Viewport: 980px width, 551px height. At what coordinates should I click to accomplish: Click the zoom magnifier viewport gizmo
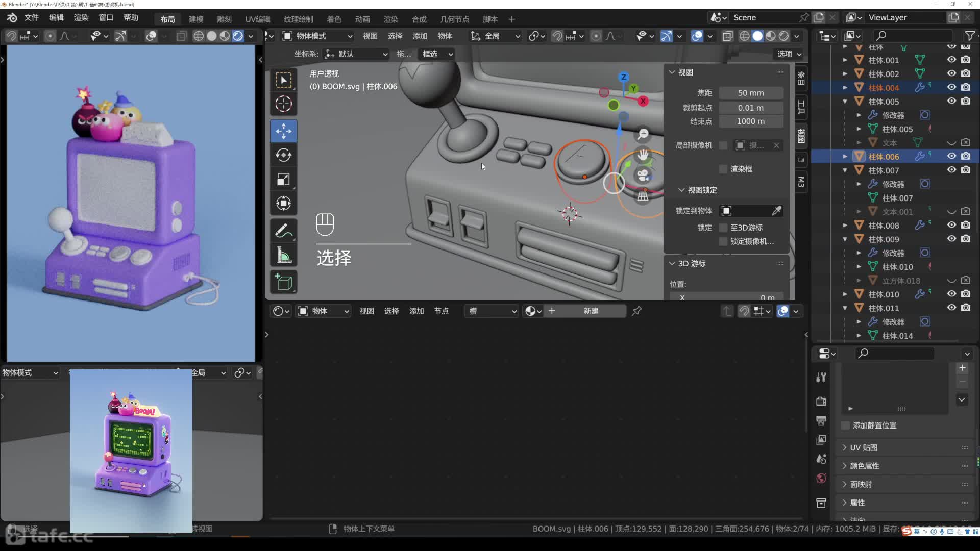(x=643, y=134)
